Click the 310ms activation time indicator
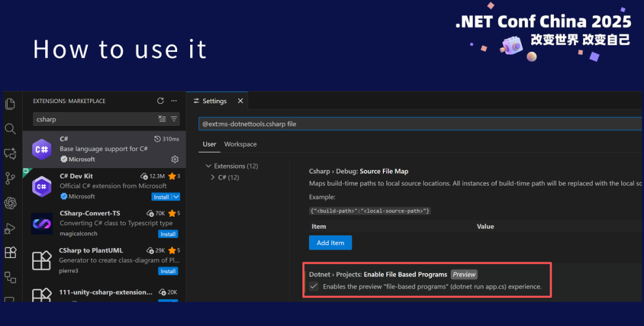This screenshot has width=644, height=326. [x=166, y=139]
